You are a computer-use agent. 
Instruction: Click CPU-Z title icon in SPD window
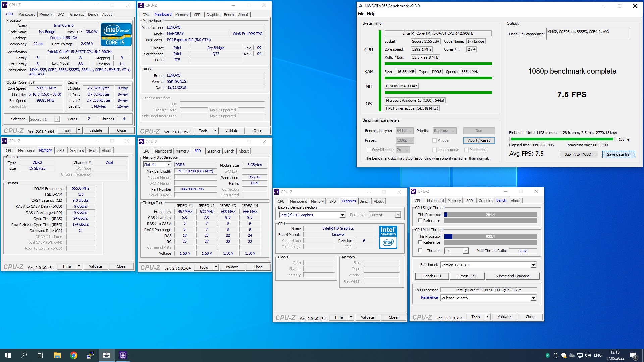click(141, 142)
